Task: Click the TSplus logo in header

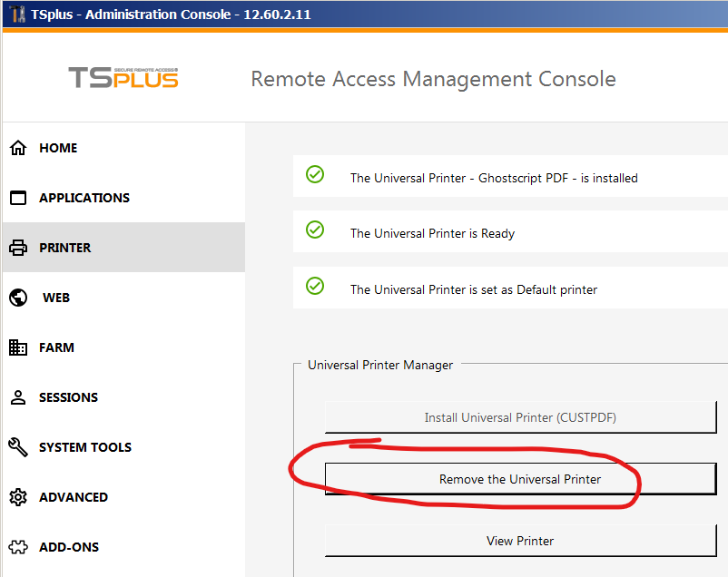Action: (123, 79)
